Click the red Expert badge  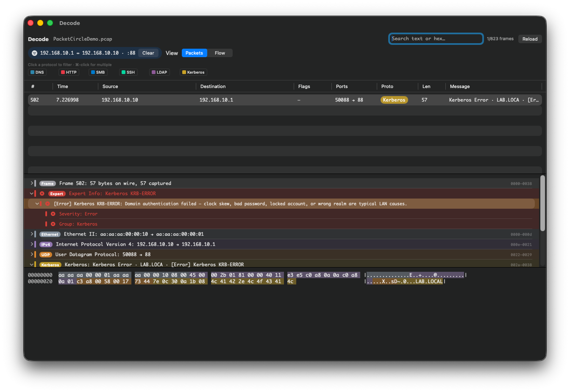[x=57, y=193]
